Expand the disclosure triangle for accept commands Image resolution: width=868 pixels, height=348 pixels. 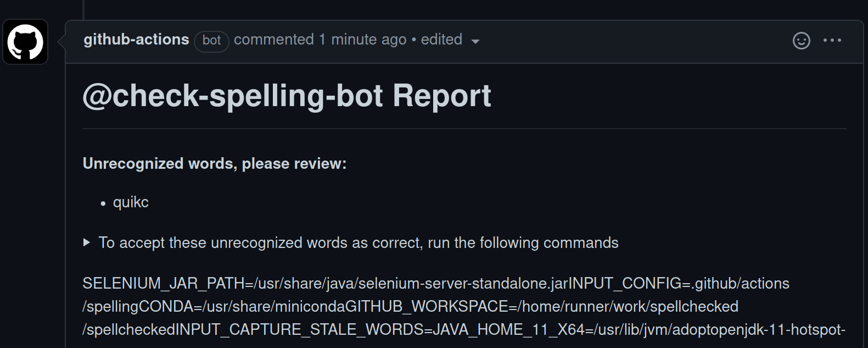[x=87, y=242]
